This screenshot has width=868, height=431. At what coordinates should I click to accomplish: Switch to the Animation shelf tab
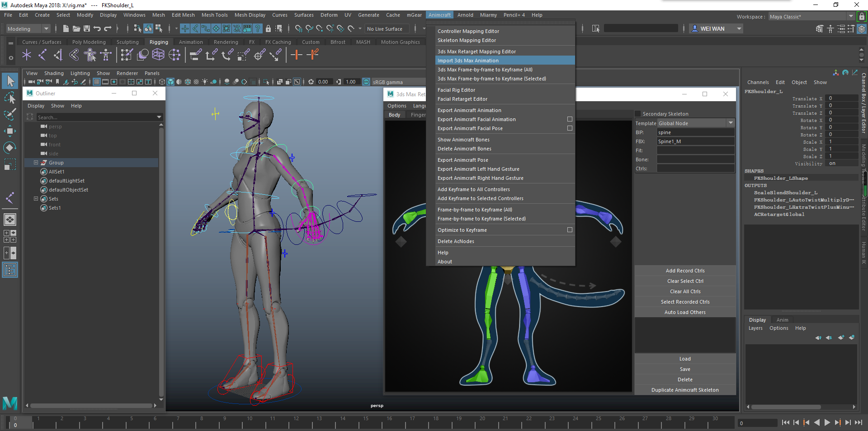(x=191, y=42)
